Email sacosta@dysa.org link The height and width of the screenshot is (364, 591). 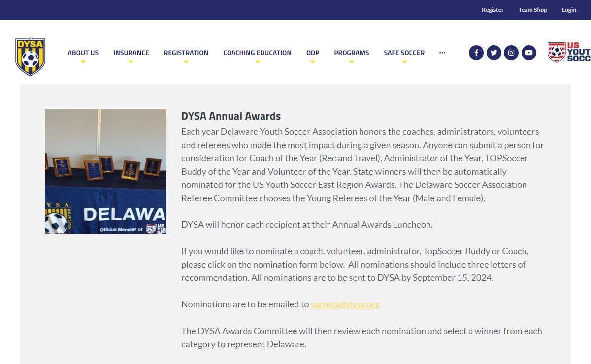pos(345,304)
